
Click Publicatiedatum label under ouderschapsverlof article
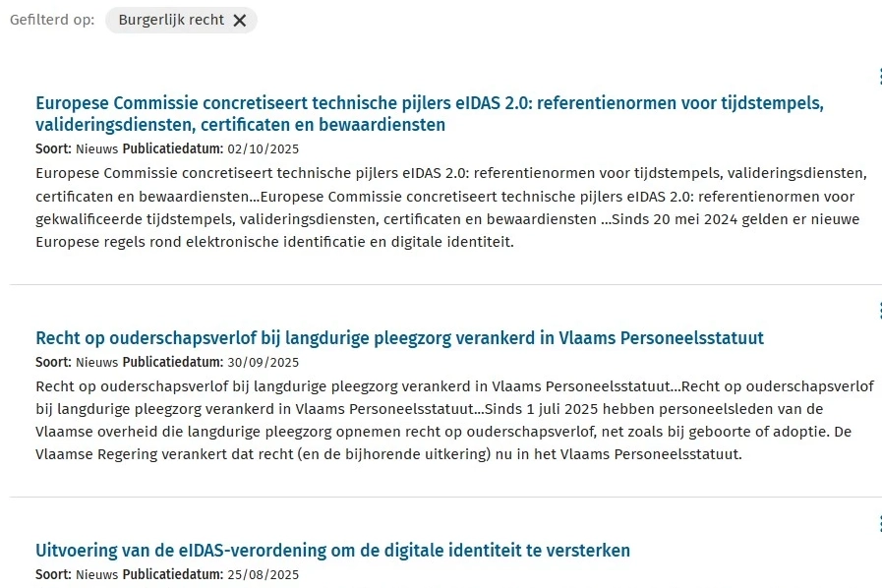tap(172, 362)
